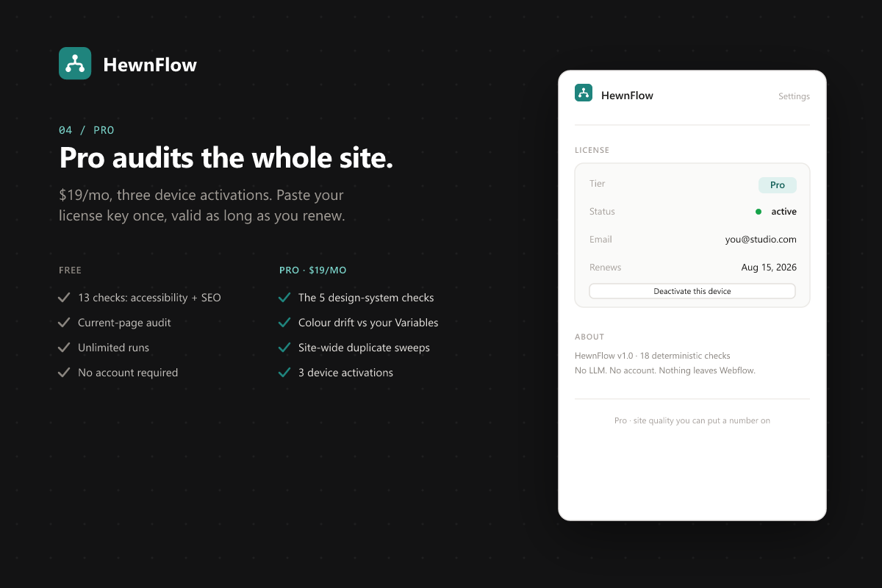Click the 'Status' row label
The image size is (882, 588).
click(602, 212)
